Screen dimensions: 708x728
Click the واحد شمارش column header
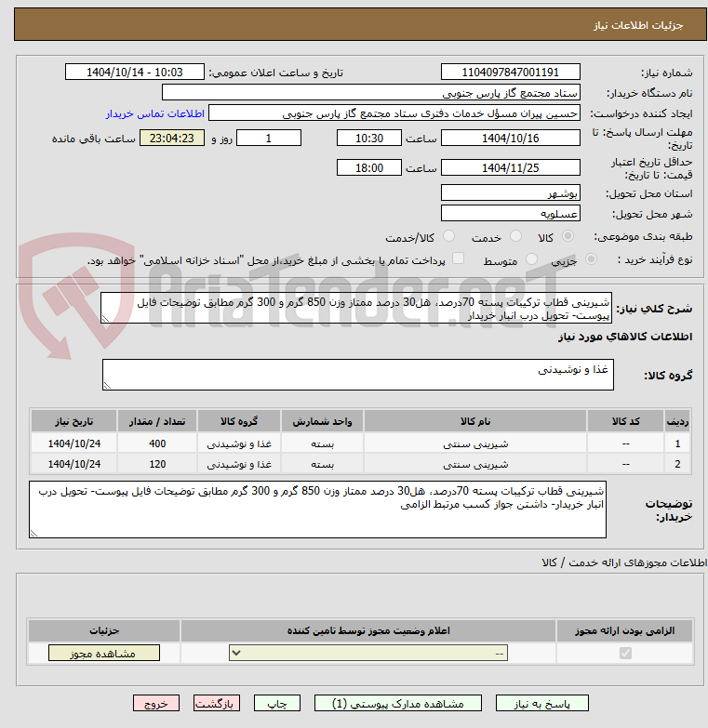pyautogui.click(x=323, y=421)
